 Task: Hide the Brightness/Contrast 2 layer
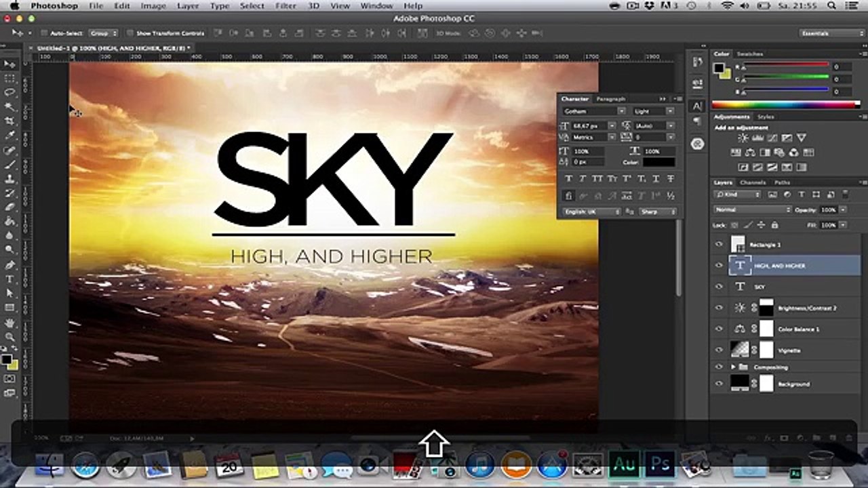(719, 308)
